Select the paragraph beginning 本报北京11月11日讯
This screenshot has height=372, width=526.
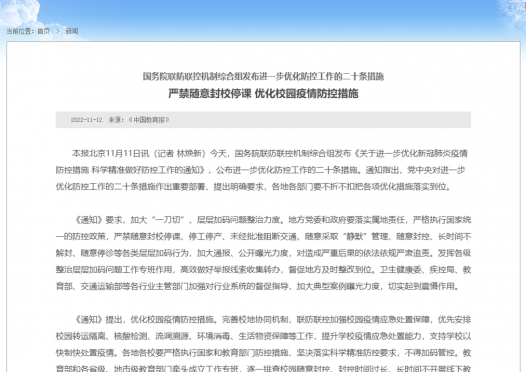[x=263, y=170]
